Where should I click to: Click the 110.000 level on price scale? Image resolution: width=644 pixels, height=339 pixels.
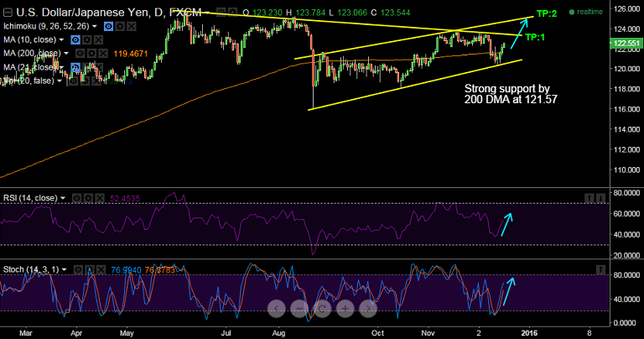627,169
